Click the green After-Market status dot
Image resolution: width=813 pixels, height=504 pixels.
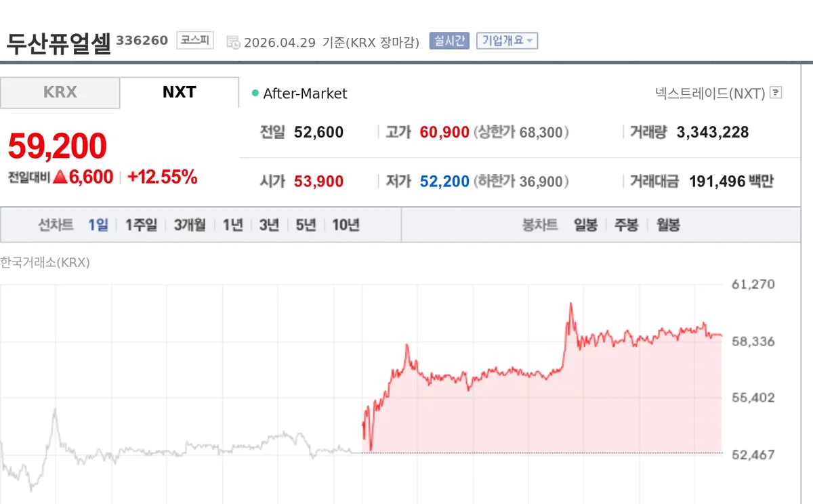click(x=253, y=93)
